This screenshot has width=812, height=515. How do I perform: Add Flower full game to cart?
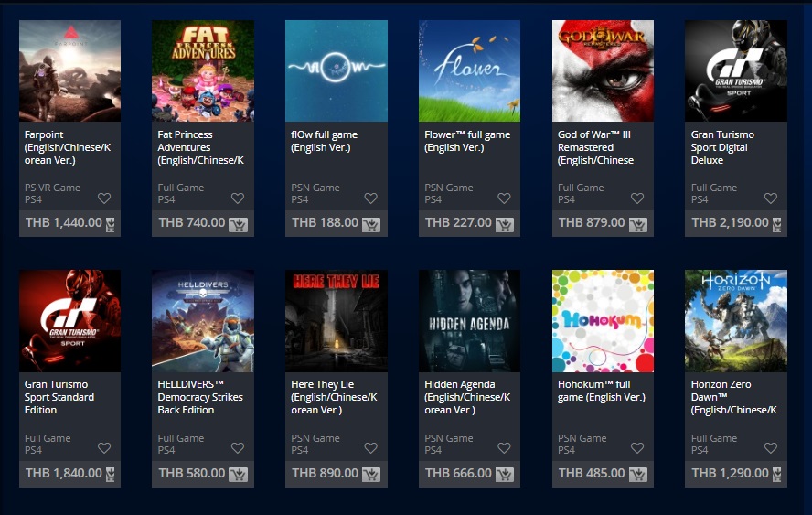click(x=505, y=224)
